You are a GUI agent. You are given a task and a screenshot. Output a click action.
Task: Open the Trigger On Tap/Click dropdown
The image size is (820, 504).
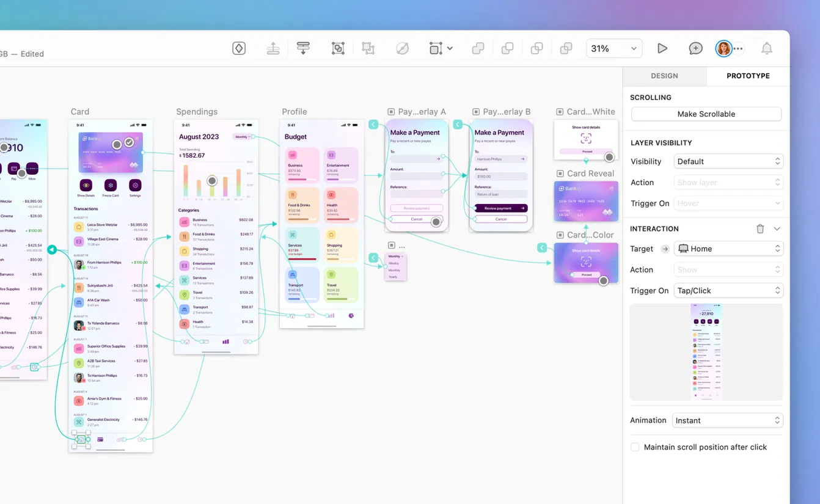[728, 290]
